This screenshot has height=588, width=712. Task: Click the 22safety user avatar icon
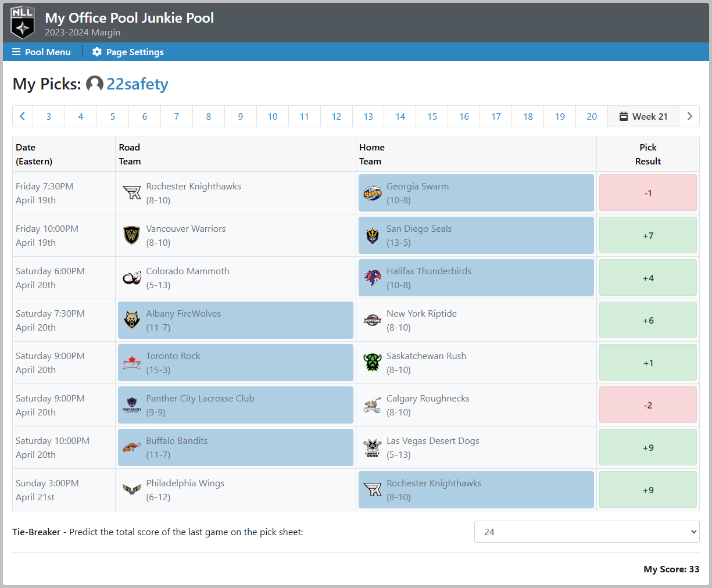(x=95, y=84)
